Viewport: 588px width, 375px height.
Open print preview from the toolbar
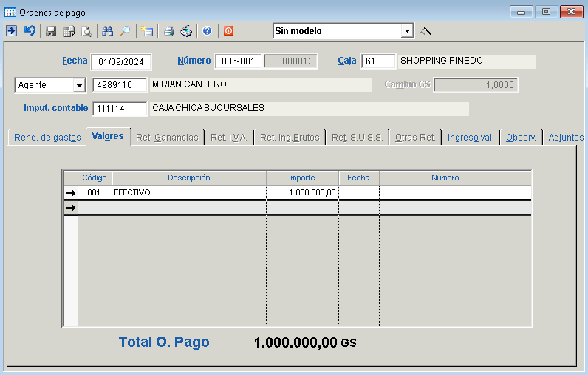point(86,31)
